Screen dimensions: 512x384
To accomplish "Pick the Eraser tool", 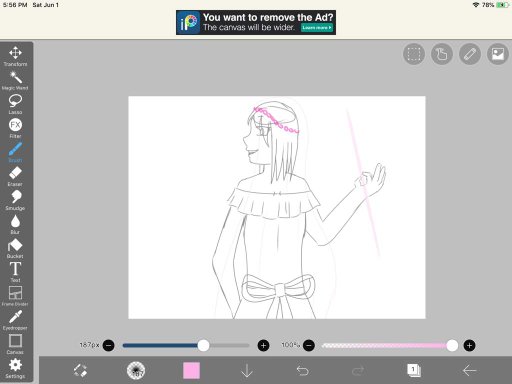I will click(x=15, y=177).
